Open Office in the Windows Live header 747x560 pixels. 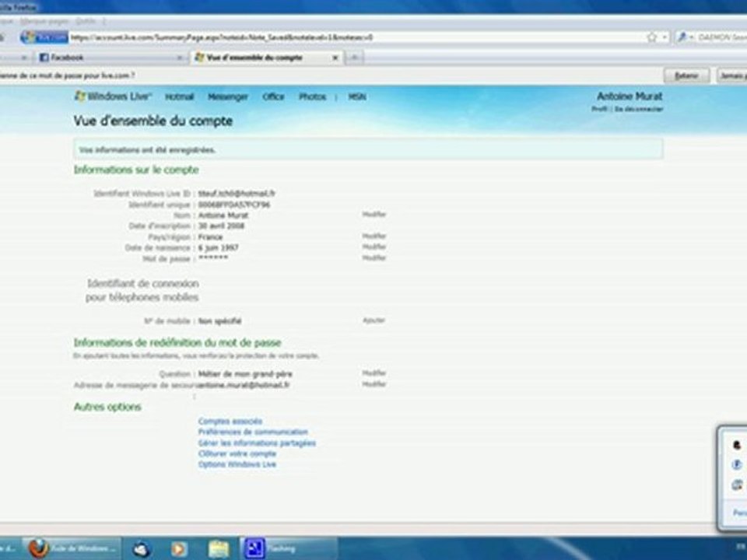(x=273, y=96)
